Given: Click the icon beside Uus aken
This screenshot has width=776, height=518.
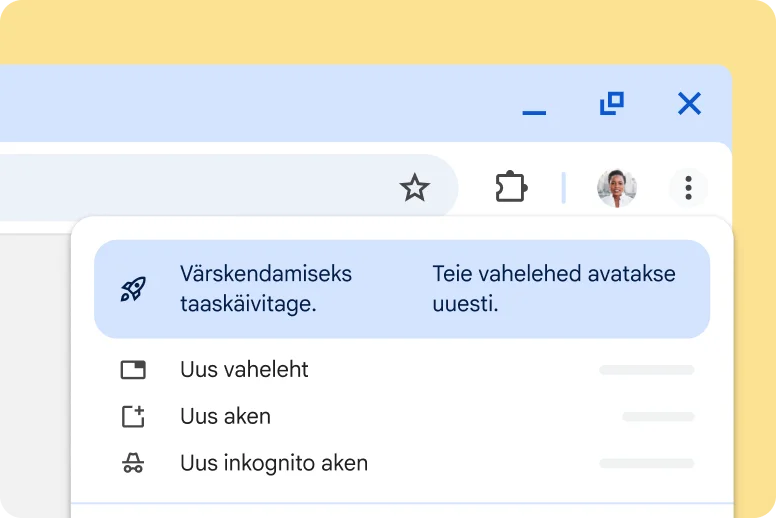Looking at the screenshot, I should (133, 417).
